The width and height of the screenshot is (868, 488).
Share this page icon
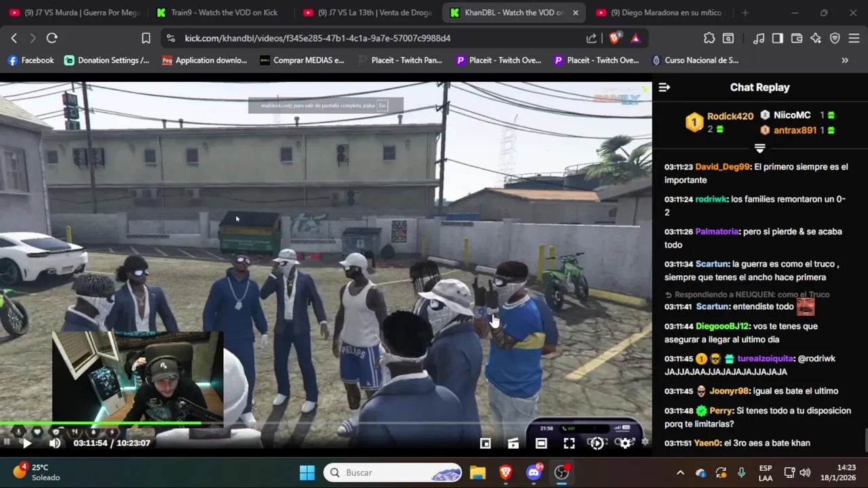(x=591, y=39)
